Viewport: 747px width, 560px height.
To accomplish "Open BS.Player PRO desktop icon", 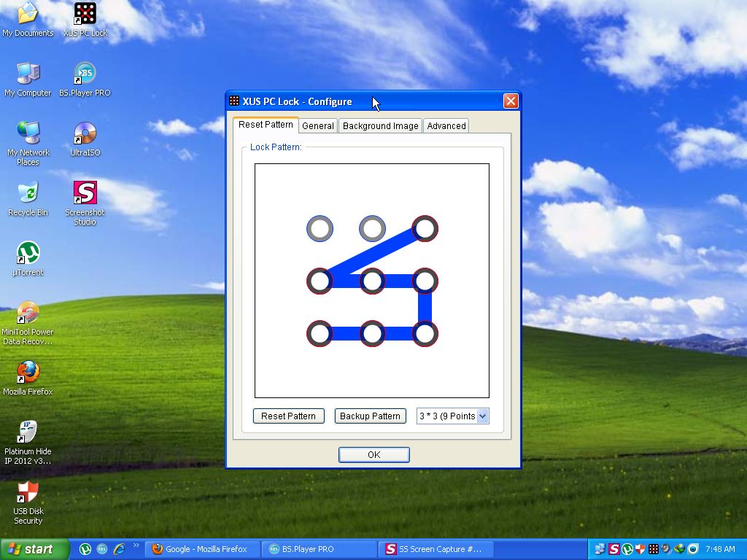I will [85, 74].
